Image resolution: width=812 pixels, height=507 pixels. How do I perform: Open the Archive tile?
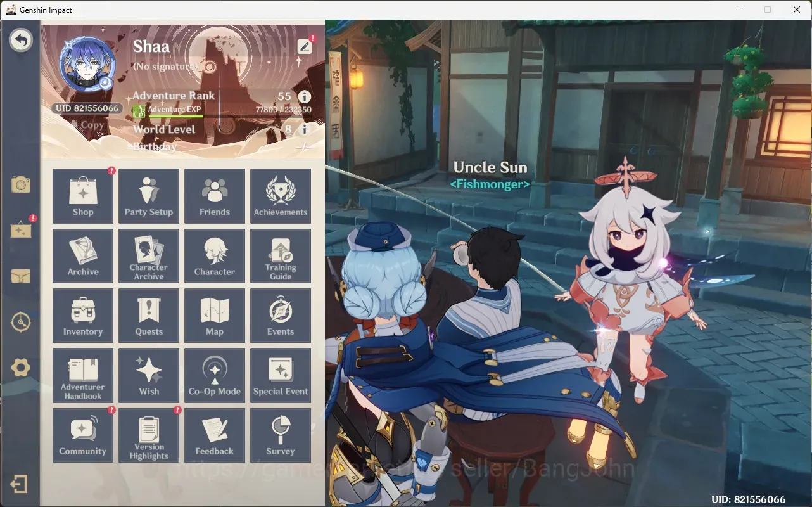click(83, 255)
